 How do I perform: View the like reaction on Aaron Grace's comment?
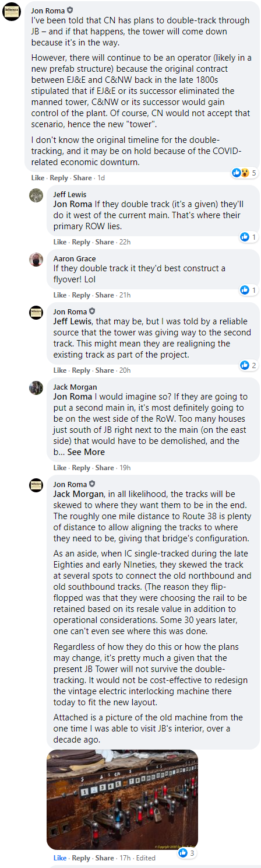pos(249,290)
